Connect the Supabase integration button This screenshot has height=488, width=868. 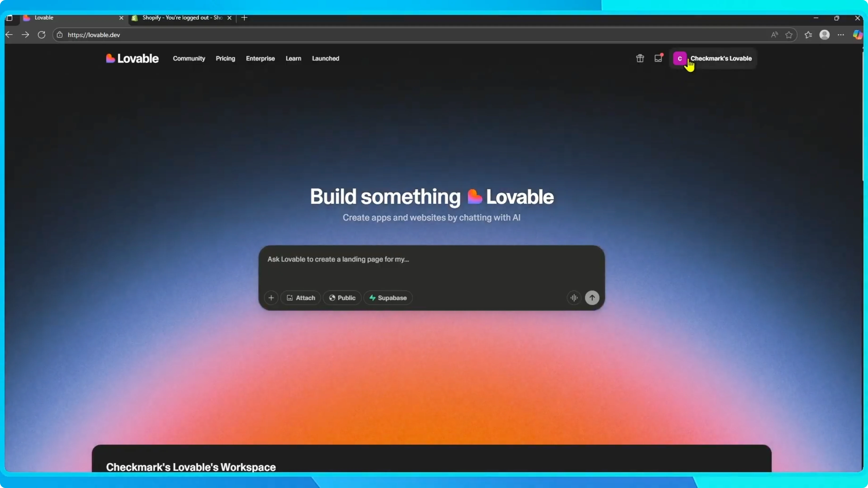[388, 298]
